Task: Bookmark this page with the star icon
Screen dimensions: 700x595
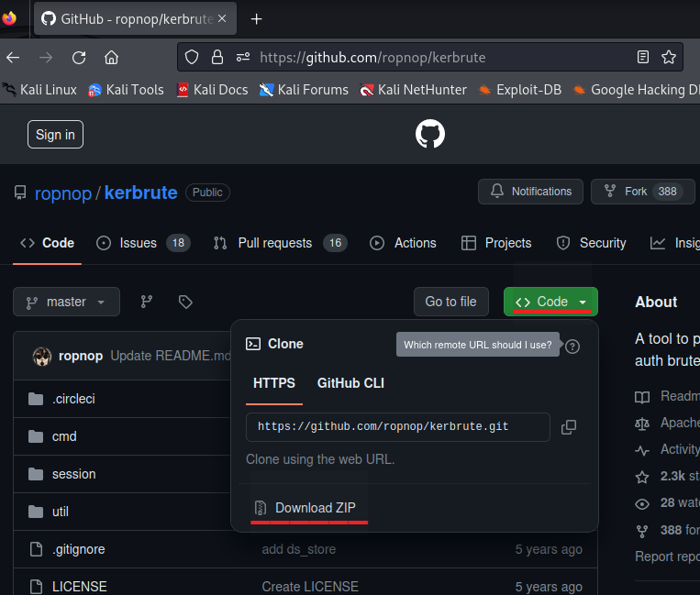Action: coord(669,57)
